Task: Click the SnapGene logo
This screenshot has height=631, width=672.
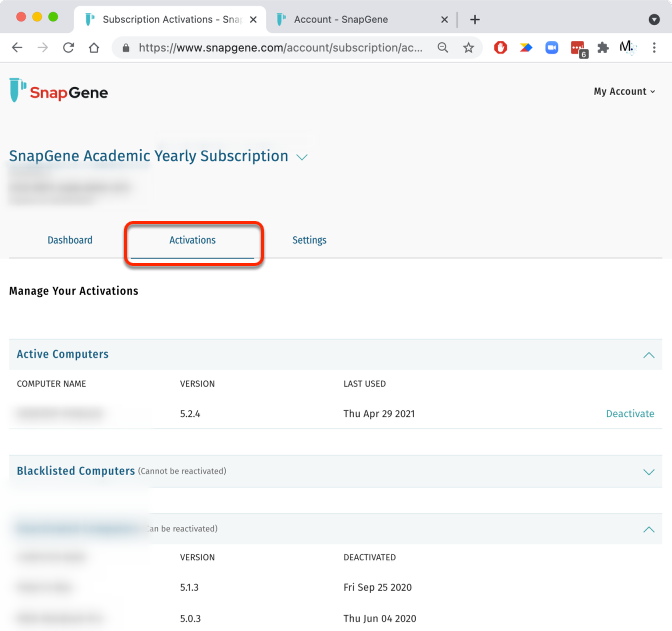Action: tap(58, 91)
